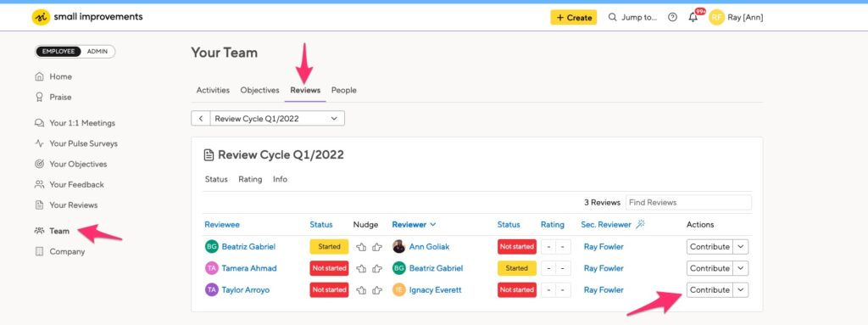Expand Contribute options for Beatriz Gabriel
The image size is (868, 325).
click(741, 247)
